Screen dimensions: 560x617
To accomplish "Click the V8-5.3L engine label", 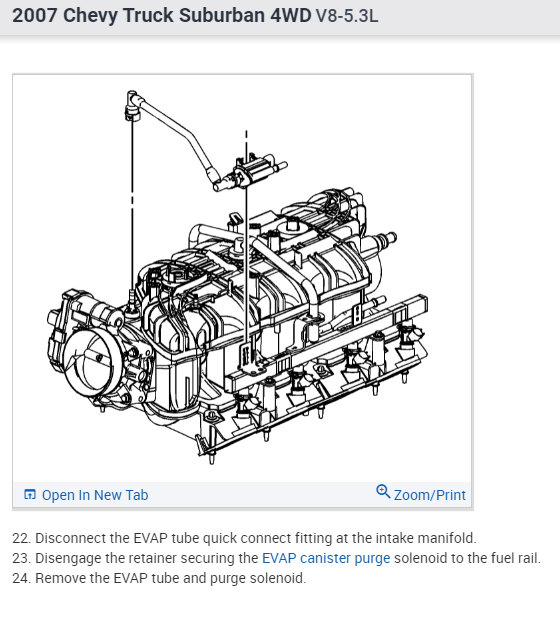I will pos(347,16).
